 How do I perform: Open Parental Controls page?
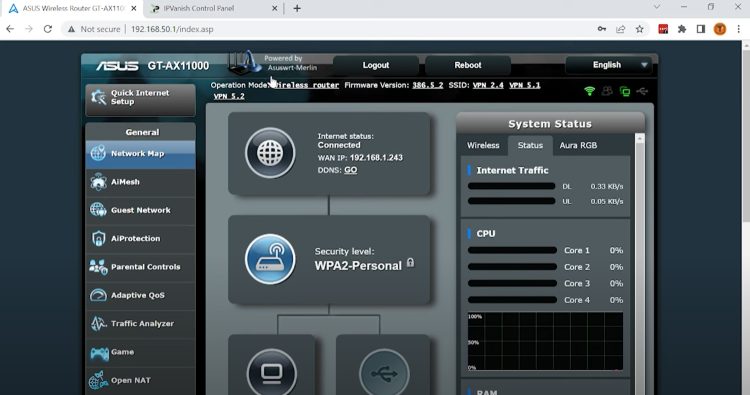coord(140,267)
